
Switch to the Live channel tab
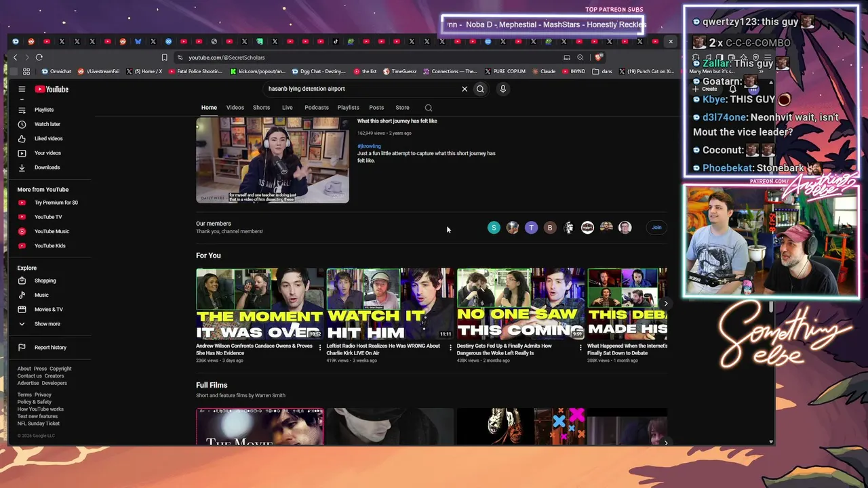point(288,108)
